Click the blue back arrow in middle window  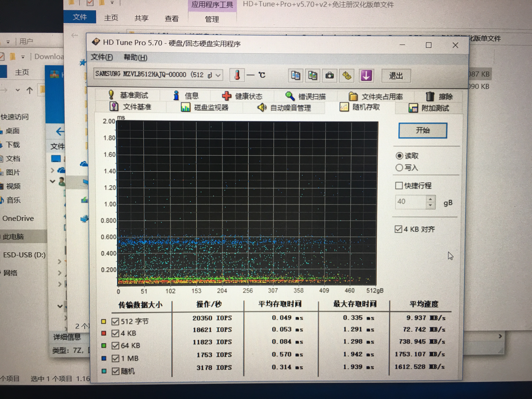[60, 131]
